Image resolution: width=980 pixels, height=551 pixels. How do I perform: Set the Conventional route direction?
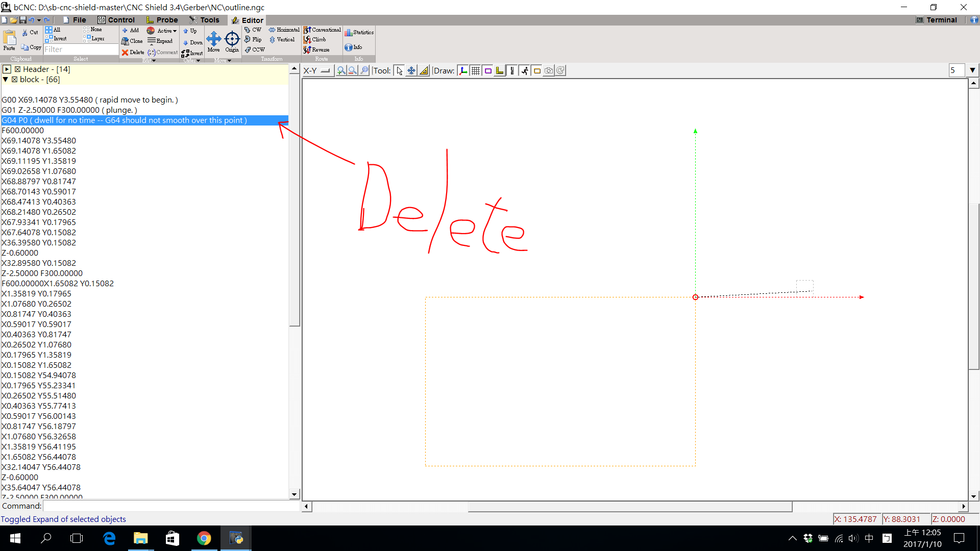click(x=322, y=30)
